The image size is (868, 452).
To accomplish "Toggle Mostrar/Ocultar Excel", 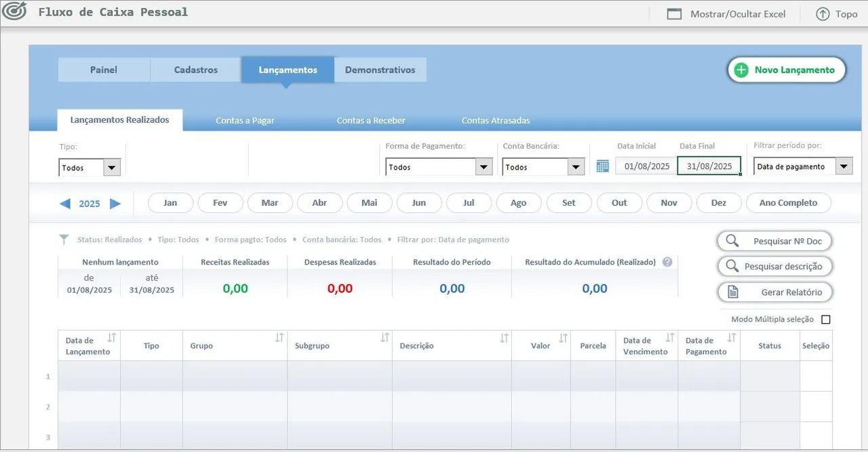I will 726,14.
